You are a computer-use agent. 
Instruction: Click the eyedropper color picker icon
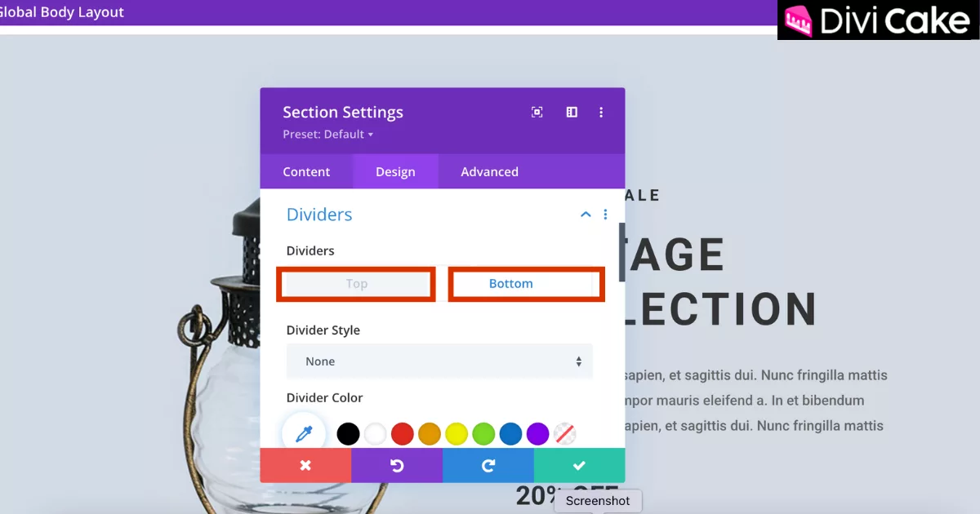click(x=304, y=434)
